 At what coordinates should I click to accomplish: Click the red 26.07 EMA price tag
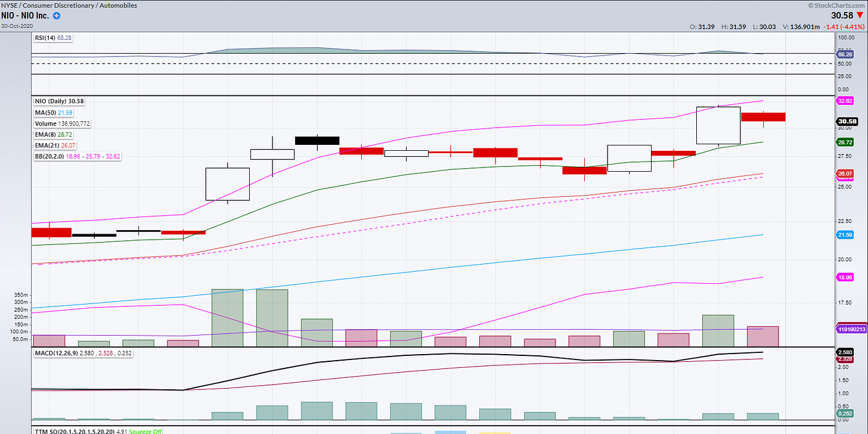tap(845, 173)
